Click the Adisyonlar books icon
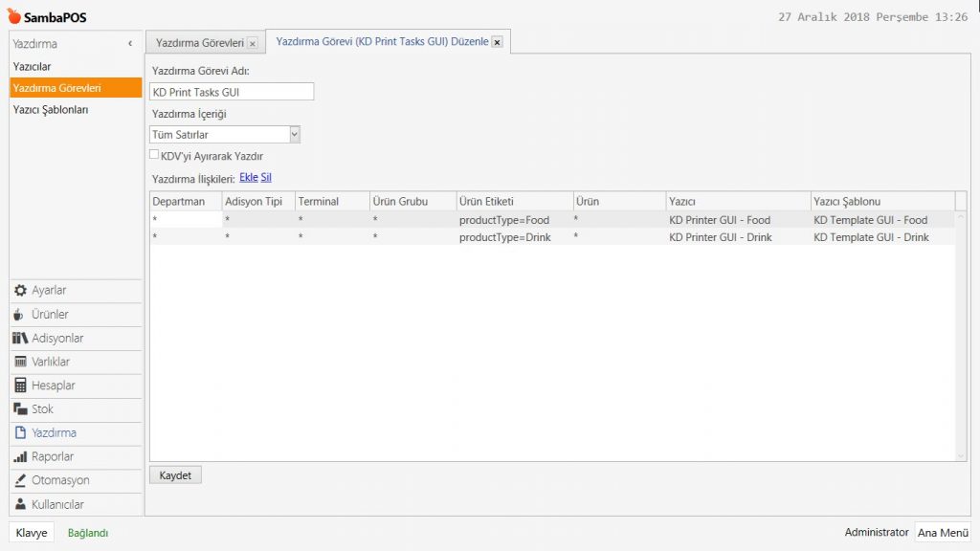Screen dimensions: 980x551 [21, 339]
